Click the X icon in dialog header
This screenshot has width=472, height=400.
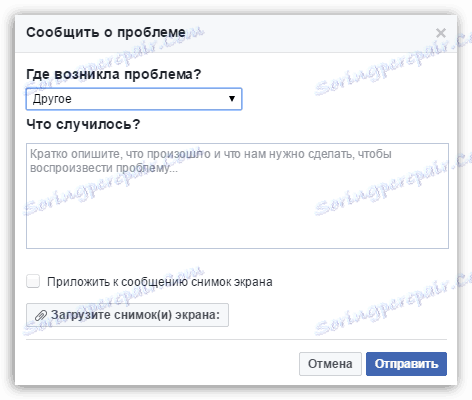point(441,33)
